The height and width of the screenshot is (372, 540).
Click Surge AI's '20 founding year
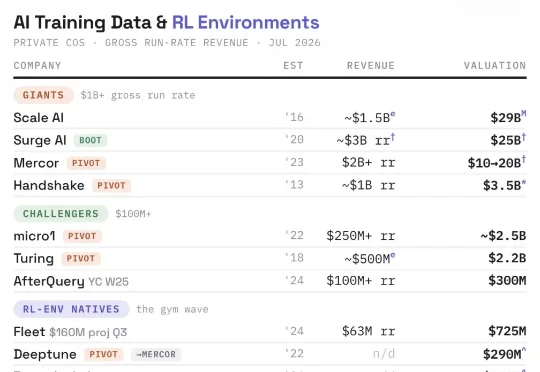[x=294, y=140]
